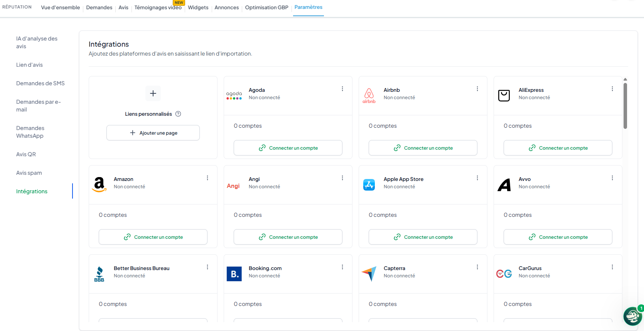Click the Agoda logo

(234, 95)
